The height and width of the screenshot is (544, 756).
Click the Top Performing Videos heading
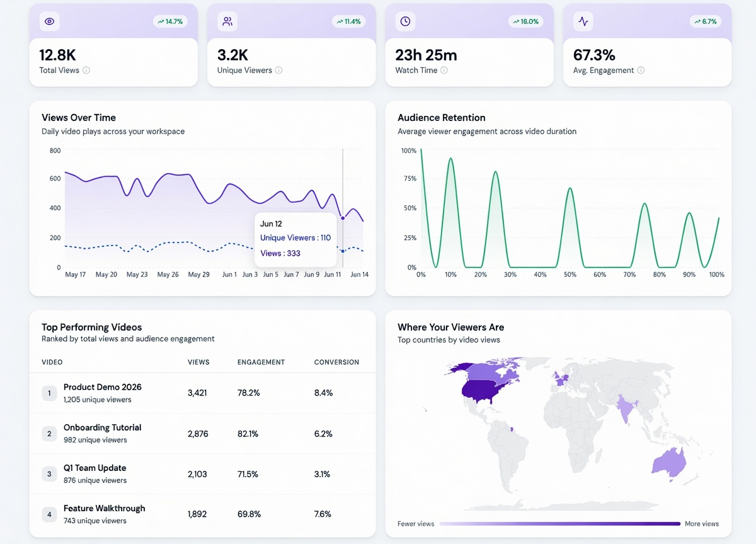pos(92,327)
